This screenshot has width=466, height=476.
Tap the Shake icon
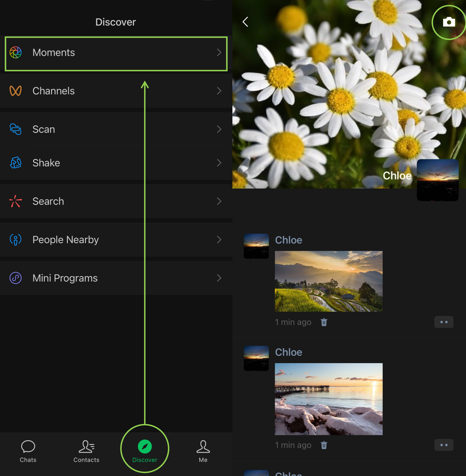(15, 163)
